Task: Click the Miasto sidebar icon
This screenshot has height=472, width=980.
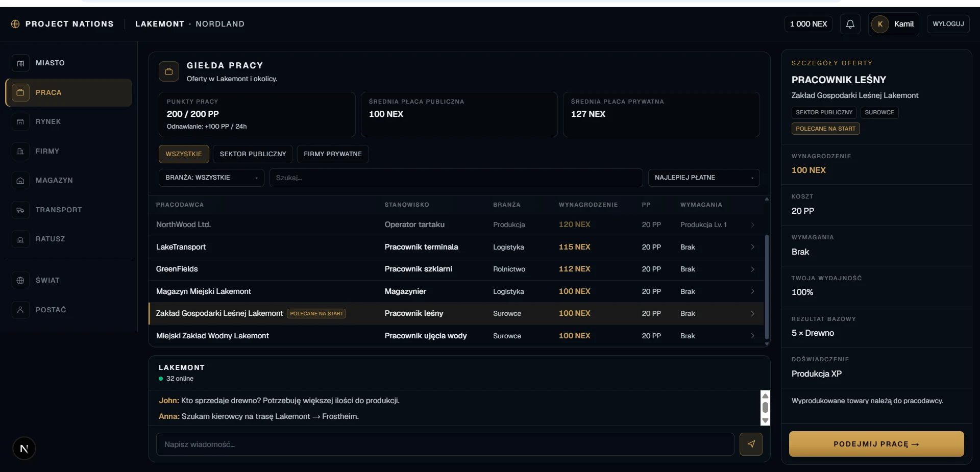Action: coord(20,63)
